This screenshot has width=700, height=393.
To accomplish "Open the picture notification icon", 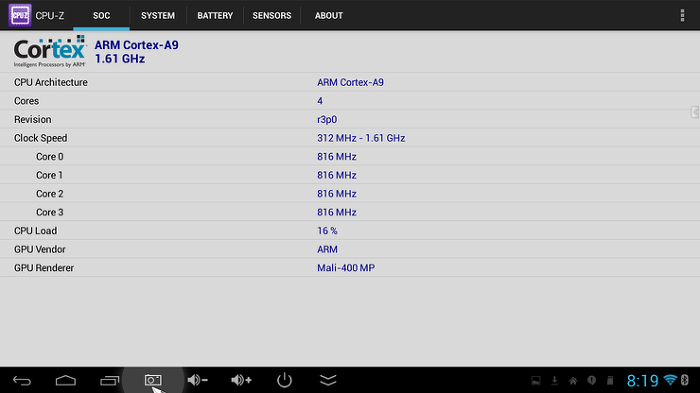I will [536, 380].
